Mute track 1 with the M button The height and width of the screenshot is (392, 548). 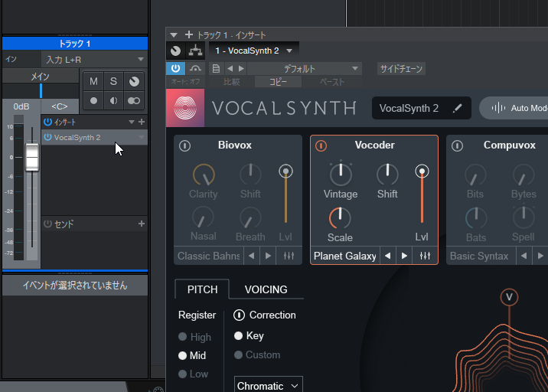(x=93, y=81)
